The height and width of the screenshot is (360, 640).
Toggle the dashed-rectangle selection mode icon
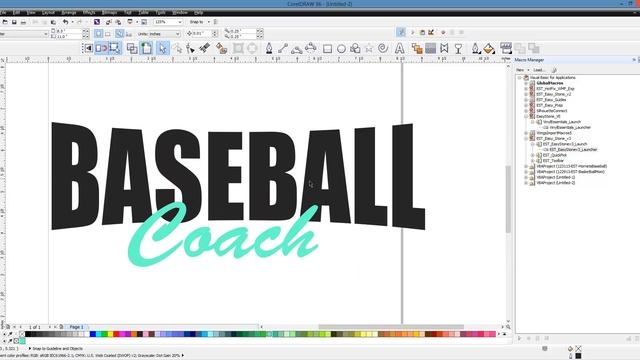115,49
